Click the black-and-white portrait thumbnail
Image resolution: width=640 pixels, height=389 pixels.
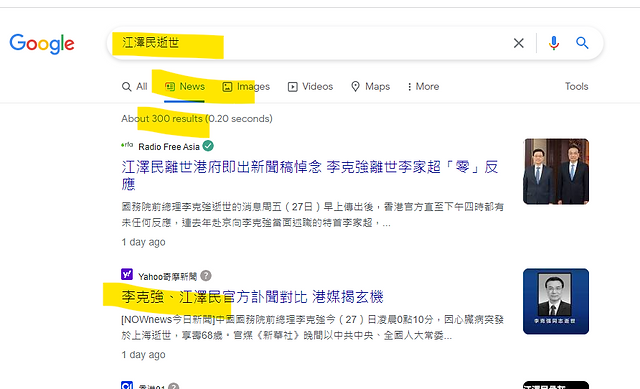click(x=556, y=301)
